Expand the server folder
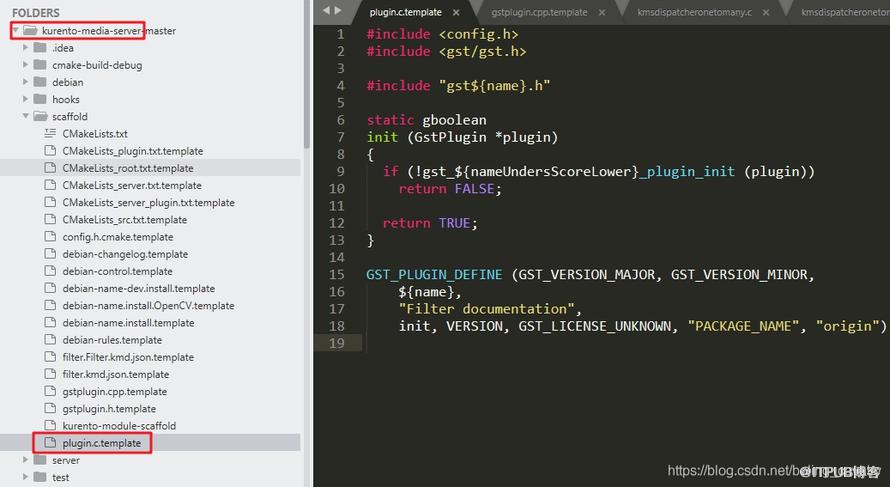Image resolution: width=890 pixels, height=487 pixels. point(26,460)
